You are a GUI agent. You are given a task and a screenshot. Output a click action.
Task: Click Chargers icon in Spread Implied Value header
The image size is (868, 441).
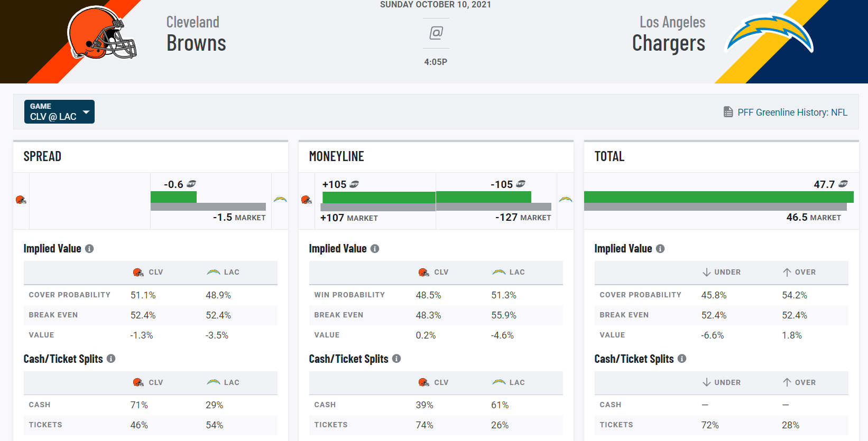click(x=214, y=273)
